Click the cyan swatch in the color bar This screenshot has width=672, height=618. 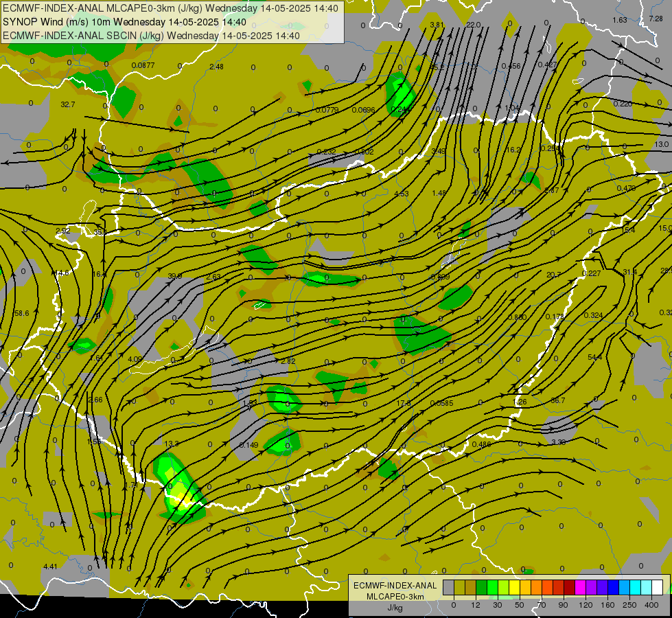[636, 587]
